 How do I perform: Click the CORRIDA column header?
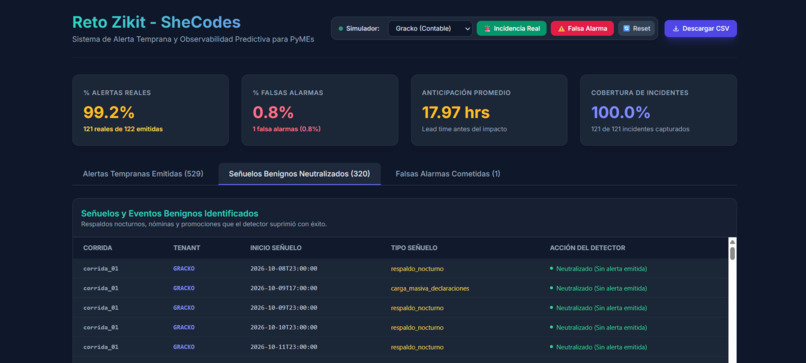pyautogui.click(x=98, y=248)
